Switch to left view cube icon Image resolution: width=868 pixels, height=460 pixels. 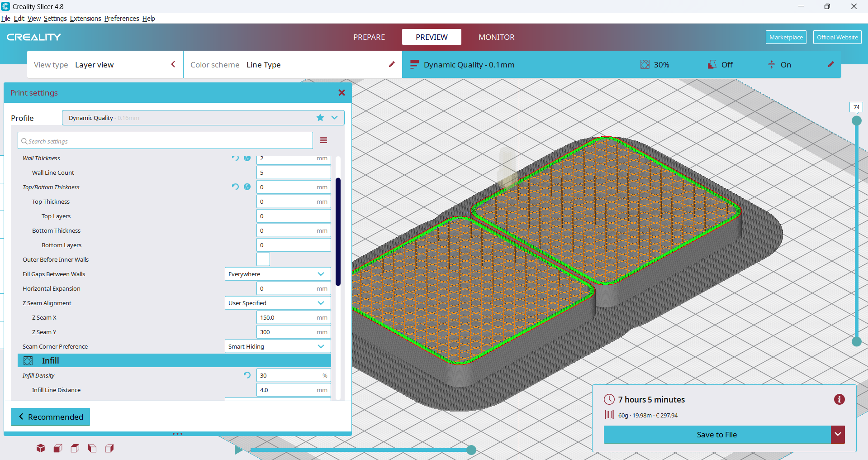click(92, 448)
